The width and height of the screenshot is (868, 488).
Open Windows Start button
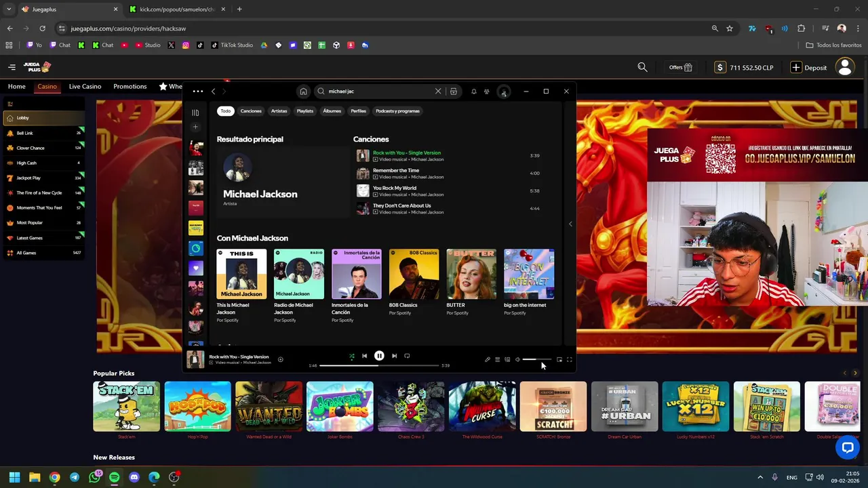pos(15,477)
